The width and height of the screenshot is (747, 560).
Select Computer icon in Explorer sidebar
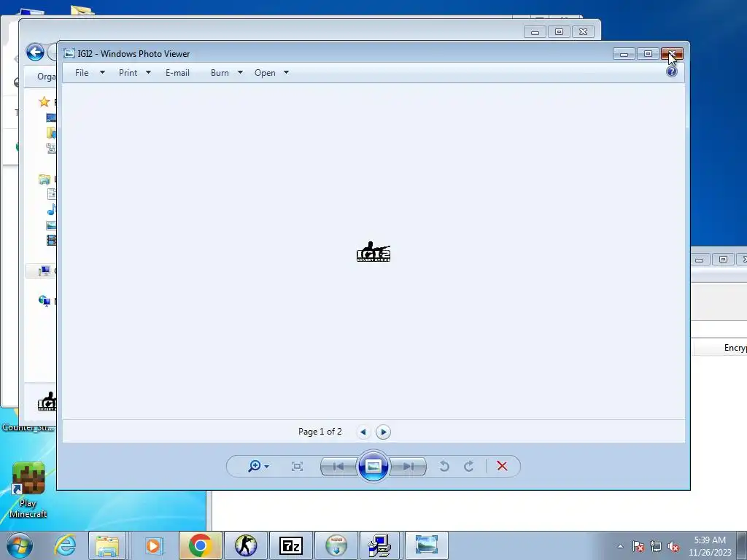click(44, 271)
